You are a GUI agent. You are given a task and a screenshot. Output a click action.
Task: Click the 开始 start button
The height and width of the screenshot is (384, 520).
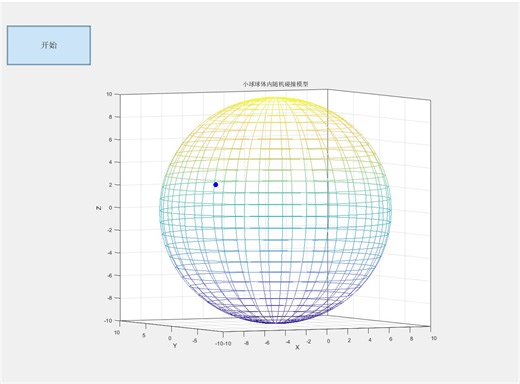49,45
